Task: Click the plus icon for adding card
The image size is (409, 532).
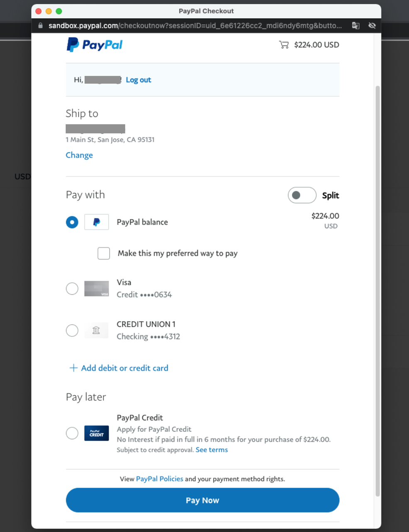Action: click(73, 368)
